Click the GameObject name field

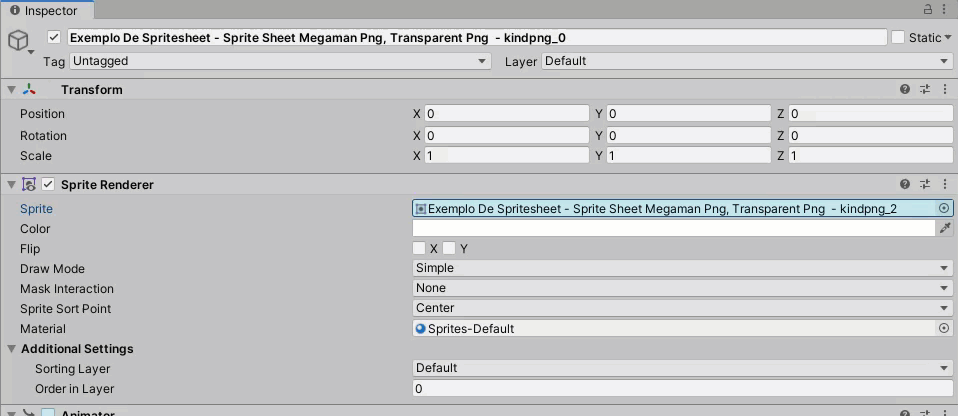click(x=477, y=37)
